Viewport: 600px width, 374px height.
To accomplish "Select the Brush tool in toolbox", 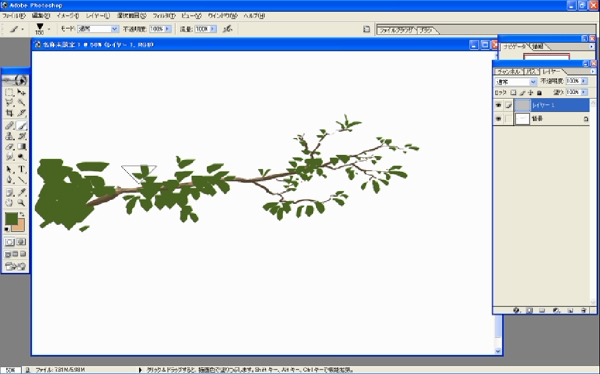I will pos(21,126).
